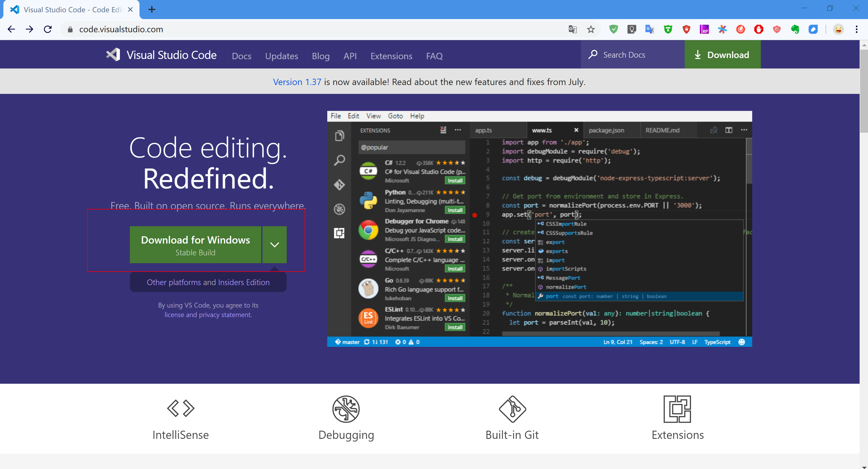Viewport: 868px width, 469px height.
Task: Select the Visual Studio Code browser tab
Action: [71, 10]
